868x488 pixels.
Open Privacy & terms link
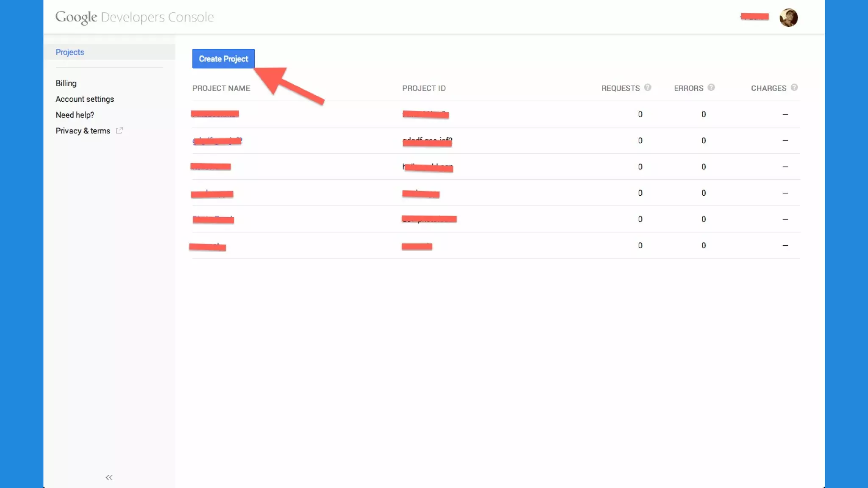pyautogui.click(x=83, y=131)
